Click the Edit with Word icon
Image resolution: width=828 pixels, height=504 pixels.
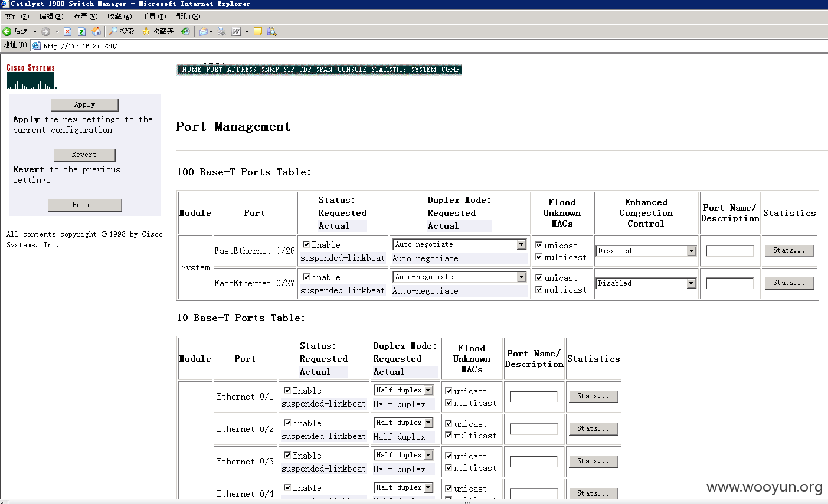236,31
